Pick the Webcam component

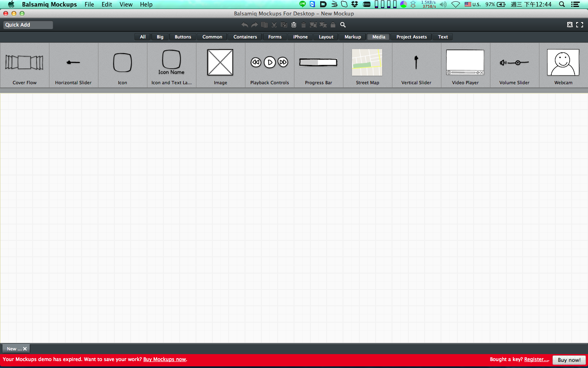563,65
